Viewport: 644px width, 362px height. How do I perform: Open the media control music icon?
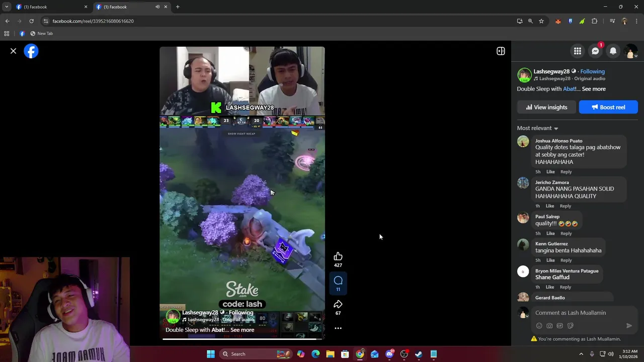[x=612, y=21]
